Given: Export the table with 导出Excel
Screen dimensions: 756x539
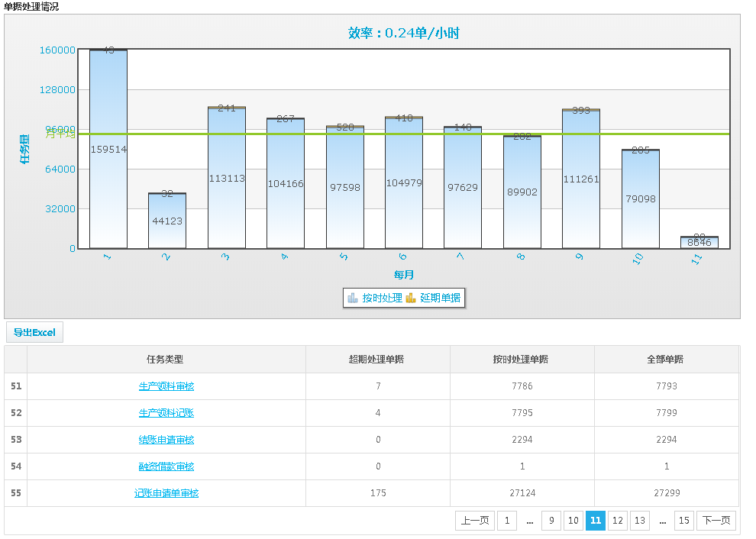Looking at the screenshot, I should pyautogui.click(x=34, y=332).
